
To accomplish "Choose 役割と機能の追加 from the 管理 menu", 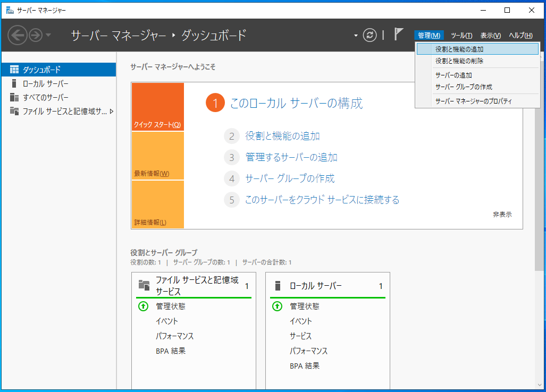I will [x=477, y=49].
